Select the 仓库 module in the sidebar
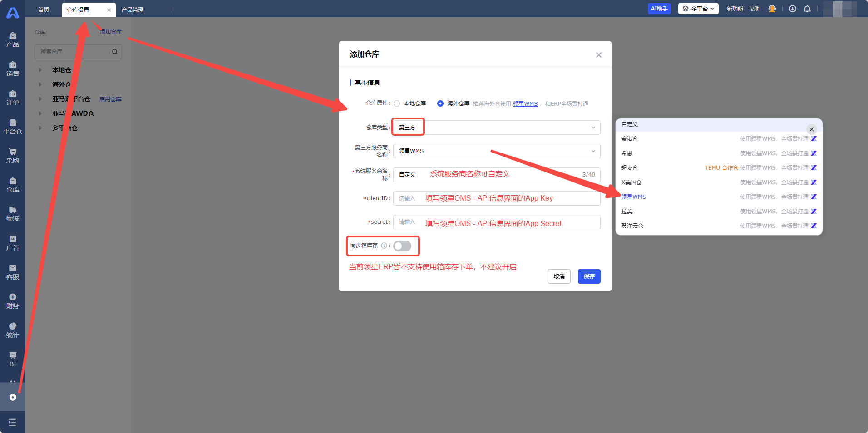Viewport: 868px width, 433px height. pos(13,185)
